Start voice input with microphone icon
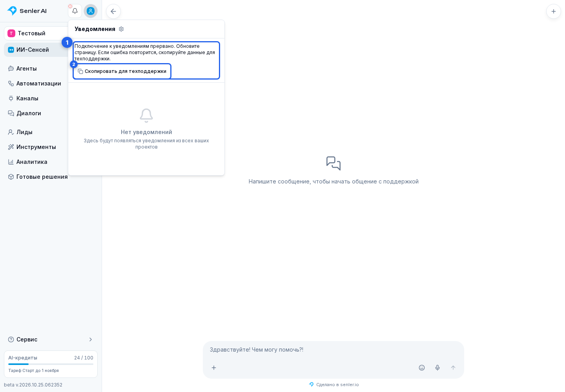The height and width of the screenshot is (392, 565). (437, 368)
